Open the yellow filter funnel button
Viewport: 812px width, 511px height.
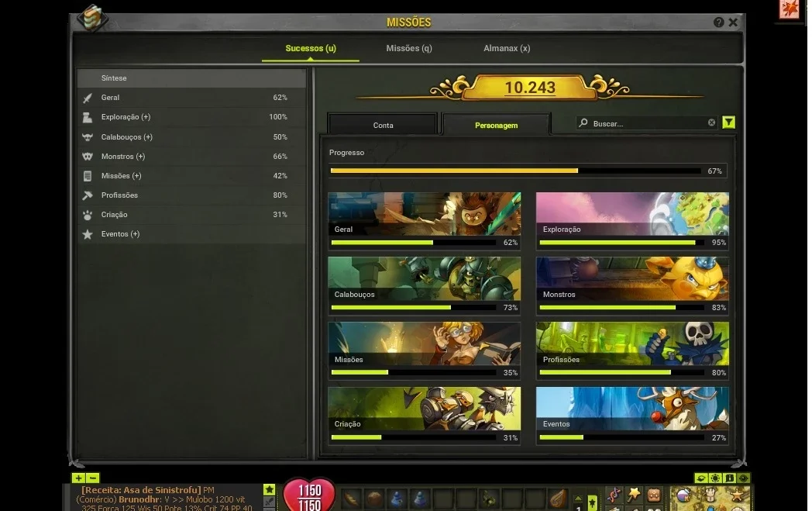pyautogui.click(x=728, y=123)
